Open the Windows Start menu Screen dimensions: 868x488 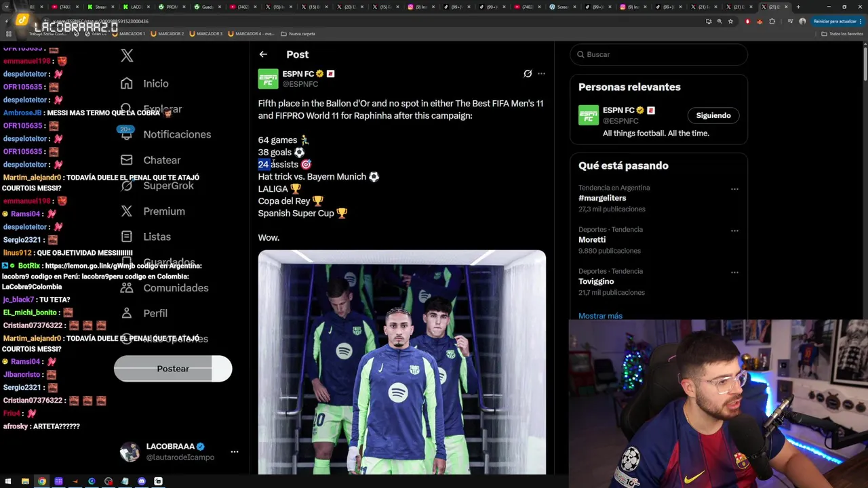[8, 481]
